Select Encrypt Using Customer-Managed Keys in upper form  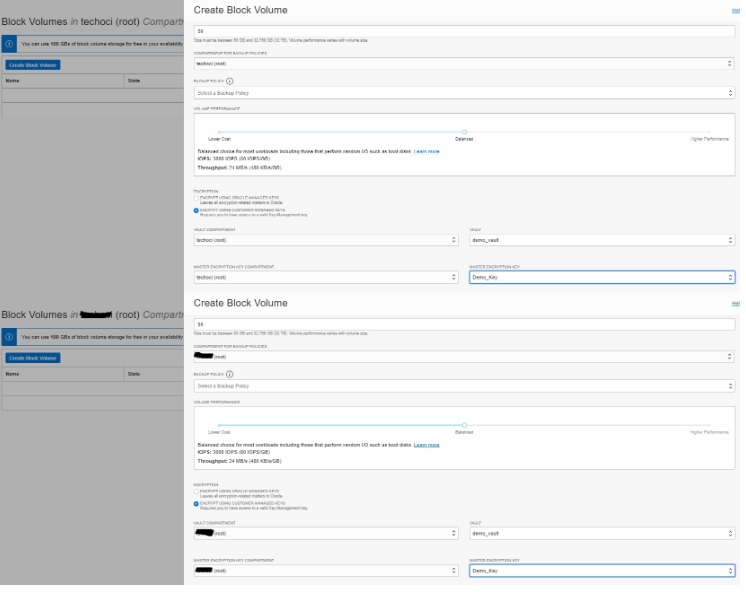tap(196, 210)
